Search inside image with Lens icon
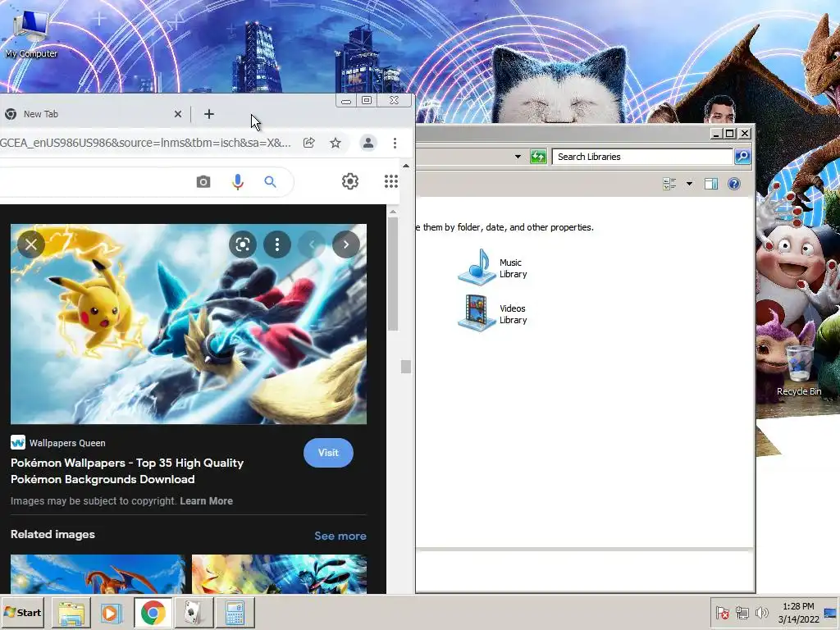 tap(243, 244)
